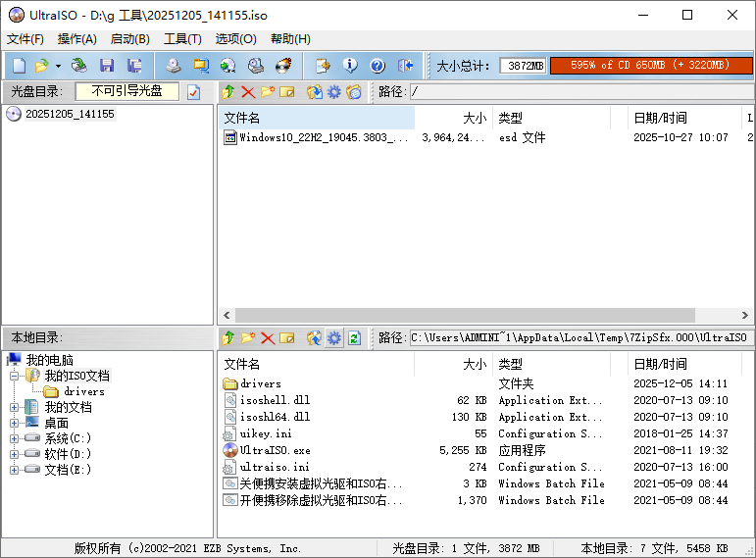Click the gear Properties icon in the local pane toolbar
756x558 pixels.
coord(333,338)
